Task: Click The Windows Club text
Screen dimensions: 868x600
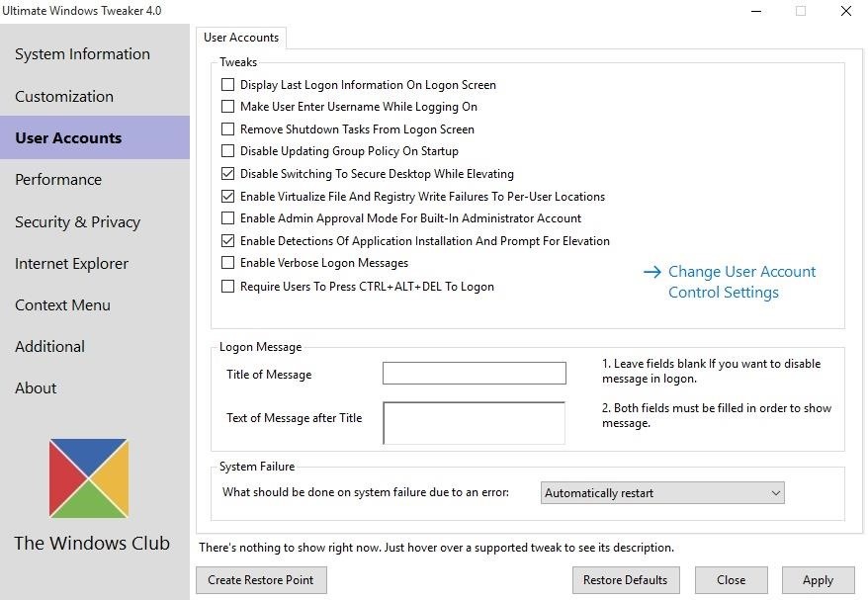Action: click(x=92, y=543)
